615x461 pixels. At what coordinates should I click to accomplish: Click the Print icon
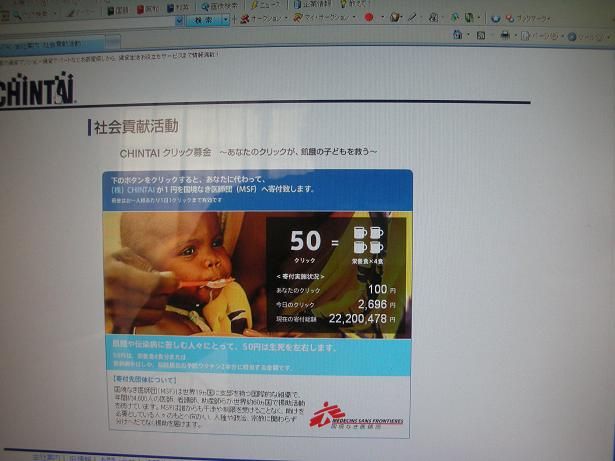pyautogui.click(x=505, y=36)
